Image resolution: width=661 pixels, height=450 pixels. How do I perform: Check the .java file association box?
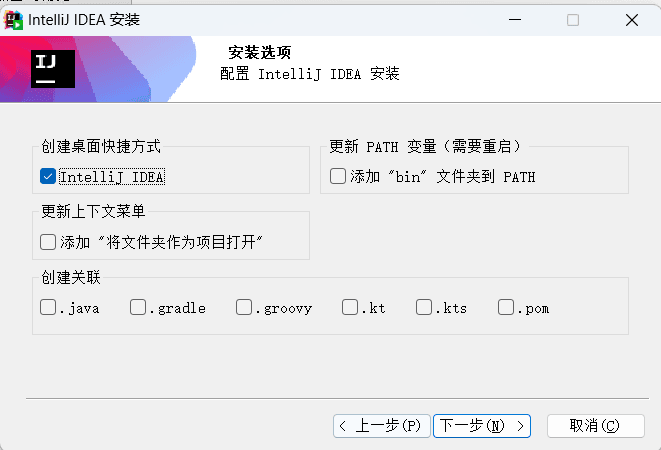pos(48,307)
